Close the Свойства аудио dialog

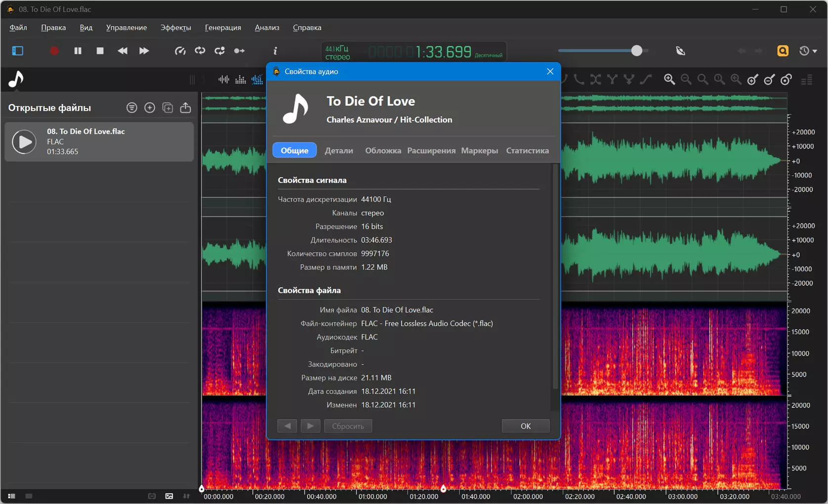[550, 72]
